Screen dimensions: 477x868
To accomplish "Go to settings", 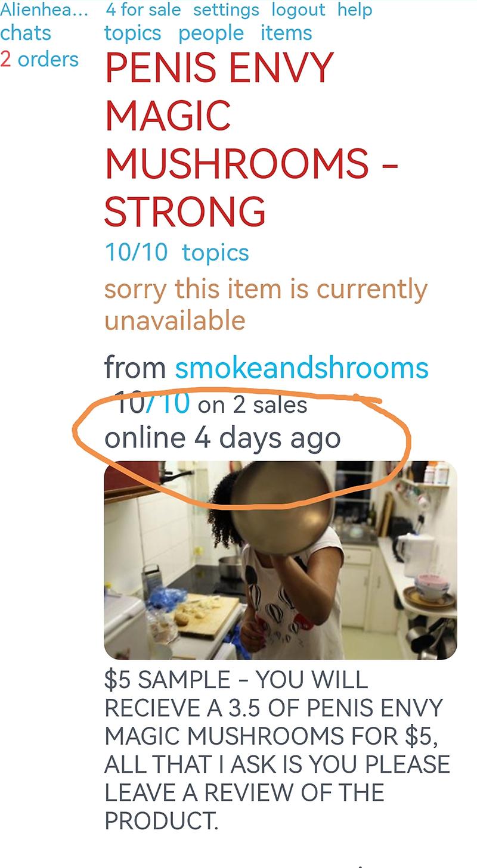I will [226, 10].
